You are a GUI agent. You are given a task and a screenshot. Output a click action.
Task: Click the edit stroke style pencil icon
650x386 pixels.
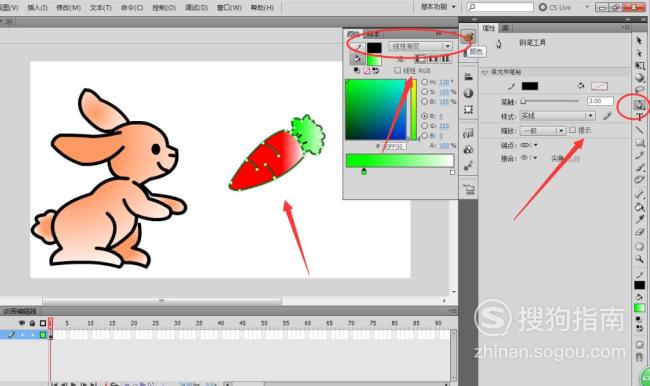point(607,116)
